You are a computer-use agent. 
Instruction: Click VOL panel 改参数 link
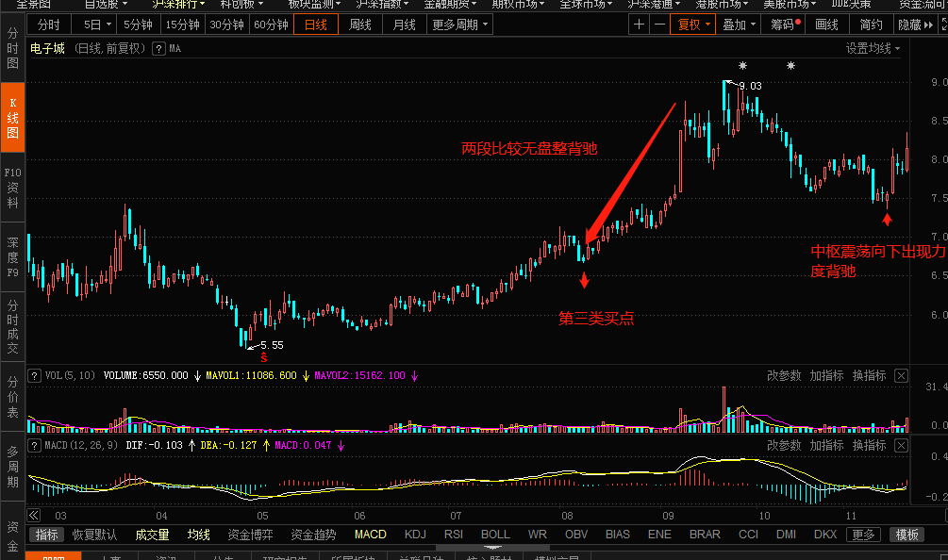[x=784, y=376]
